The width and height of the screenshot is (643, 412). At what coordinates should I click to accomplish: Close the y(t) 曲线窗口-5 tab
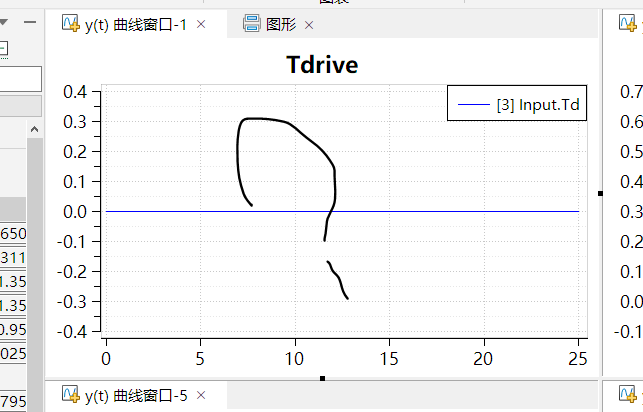point(201,395)
